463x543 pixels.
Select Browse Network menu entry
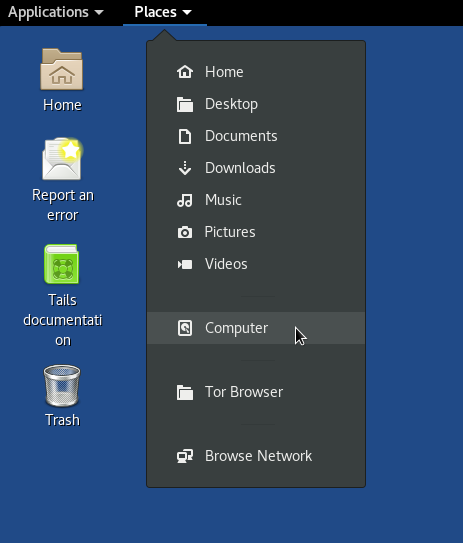coord(256,456)
